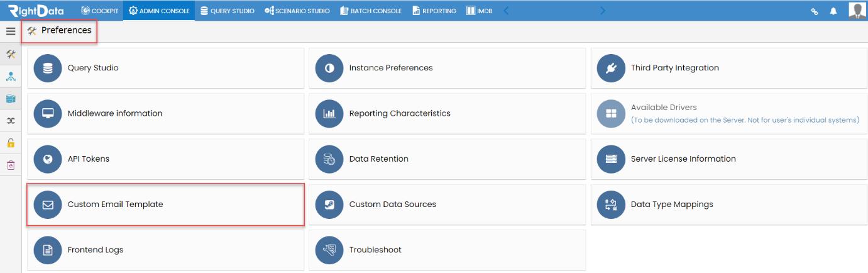Open the Batch Console tab

click(x=370, y=11)
